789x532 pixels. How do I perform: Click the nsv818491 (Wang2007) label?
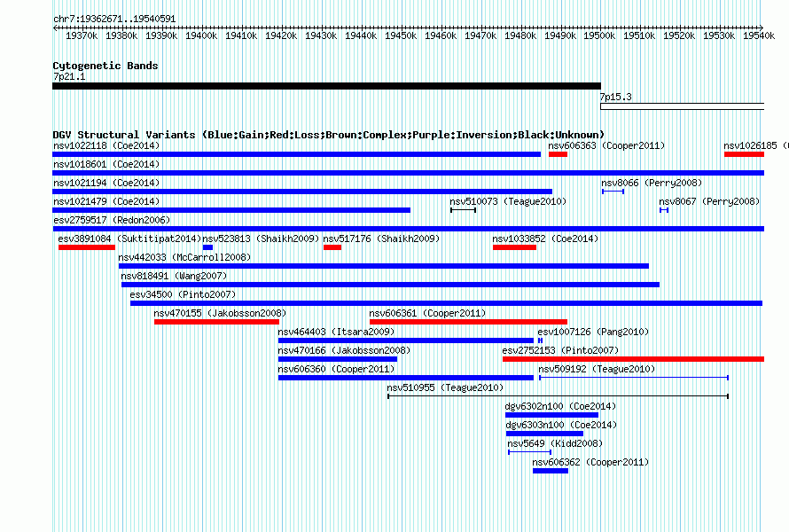[x=174, y=276]
